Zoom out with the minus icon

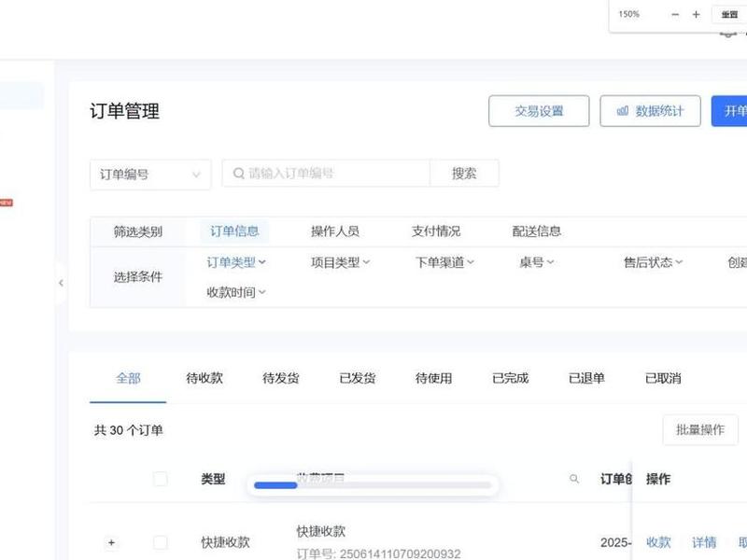coord(675,15)
